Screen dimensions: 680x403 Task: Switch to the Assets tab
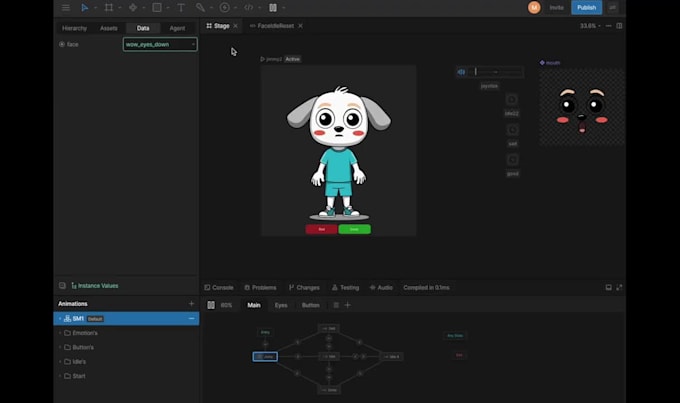pos(109,28)
